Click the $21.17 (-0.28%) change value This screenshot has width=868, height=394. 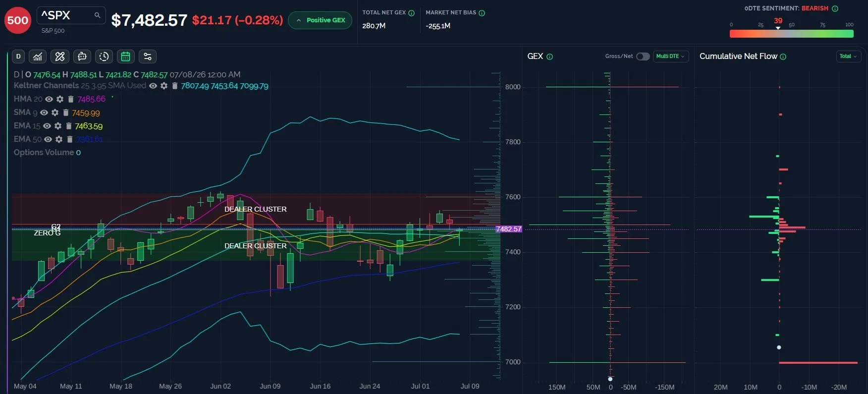tap(237, 20)
